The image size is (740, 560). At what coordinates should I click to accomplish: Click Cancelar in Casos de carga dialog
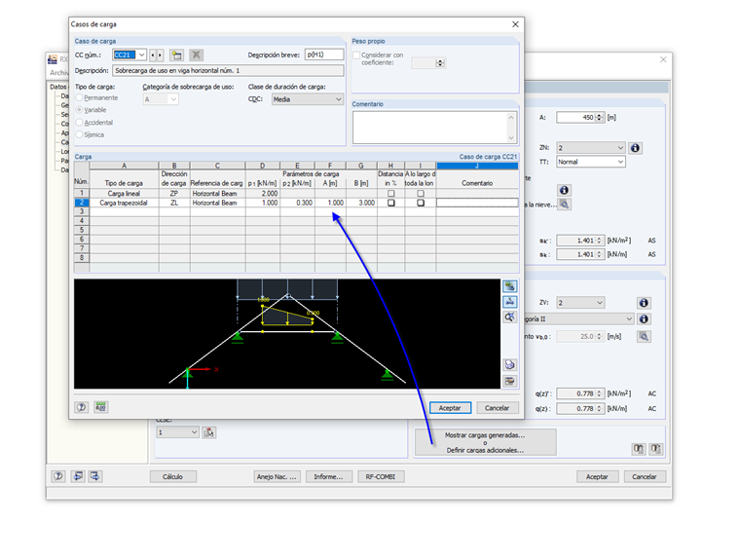497,408
